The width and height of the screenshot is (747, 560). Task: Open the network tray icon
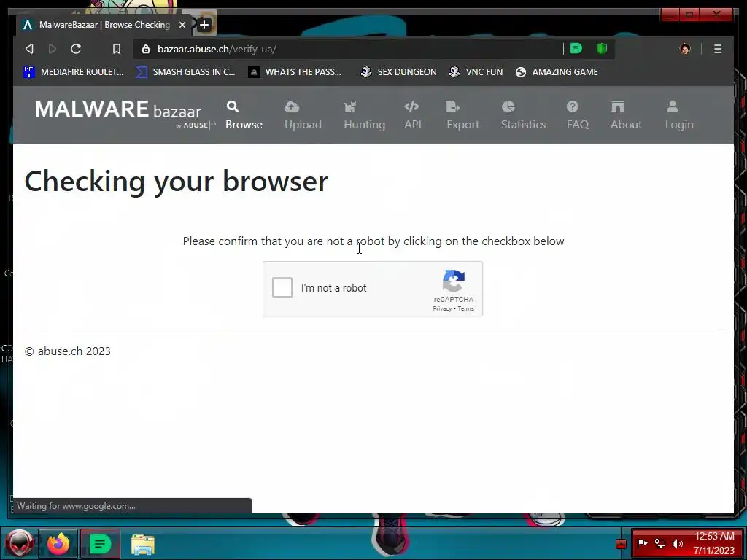(x=659, y=543)
